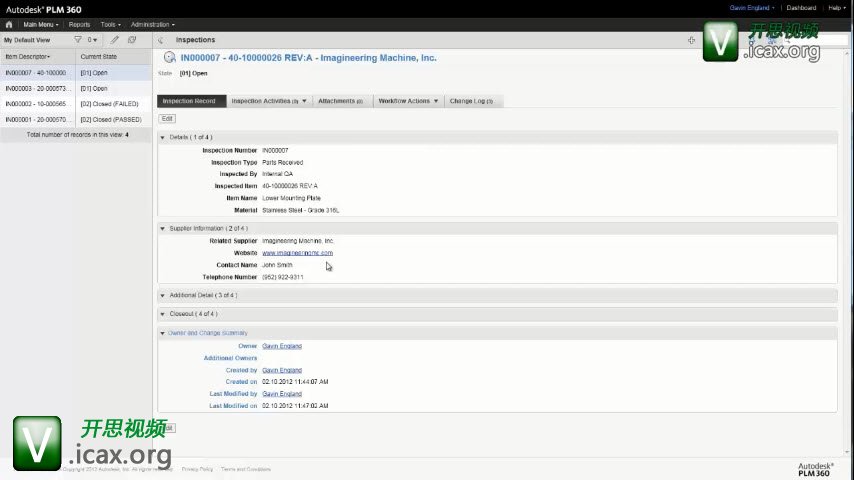Screen dimensions: 854x480
Task: Click the Contact Name John Smith
Action: point(277,265)
